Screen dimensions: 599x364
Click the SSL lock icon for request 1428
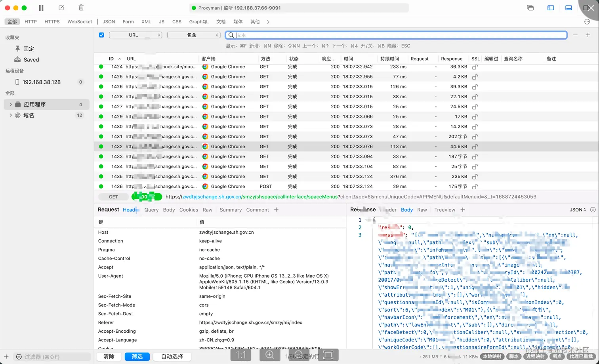[475, 97]
